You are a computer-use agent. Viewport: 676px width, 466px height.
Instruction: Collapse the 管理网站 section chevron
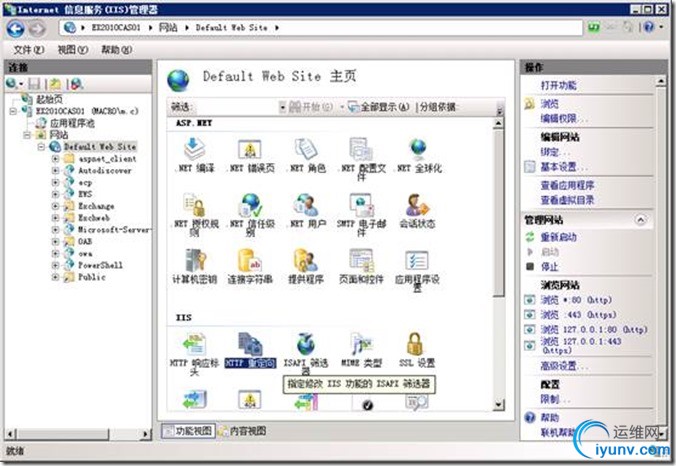641,220
